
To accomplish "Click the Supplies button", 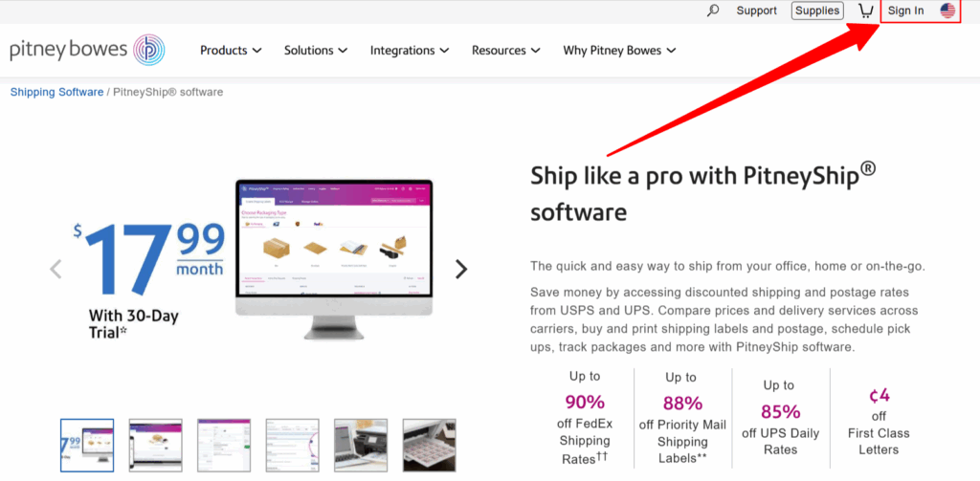I will (817, 11).
